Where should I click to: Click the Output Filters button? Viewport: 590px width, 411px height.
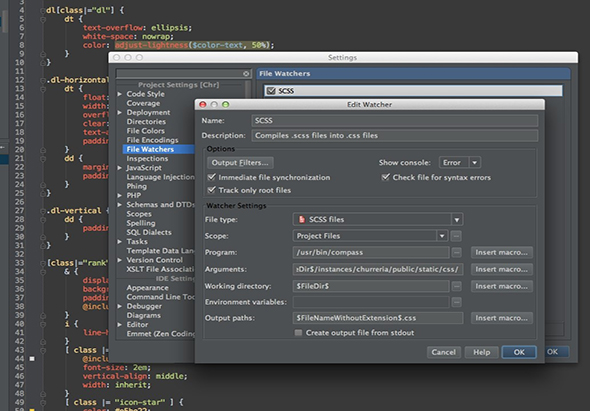point(240,163)
